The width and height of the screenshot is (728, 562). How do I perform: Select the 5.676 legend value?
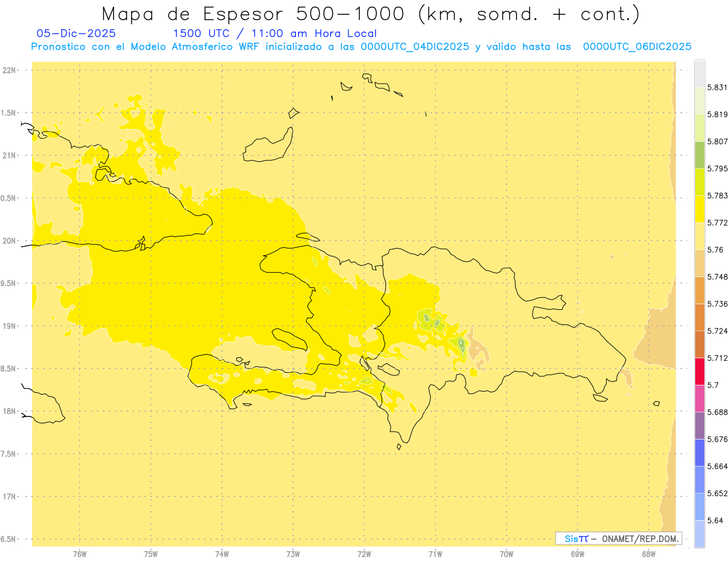point(717,439)
